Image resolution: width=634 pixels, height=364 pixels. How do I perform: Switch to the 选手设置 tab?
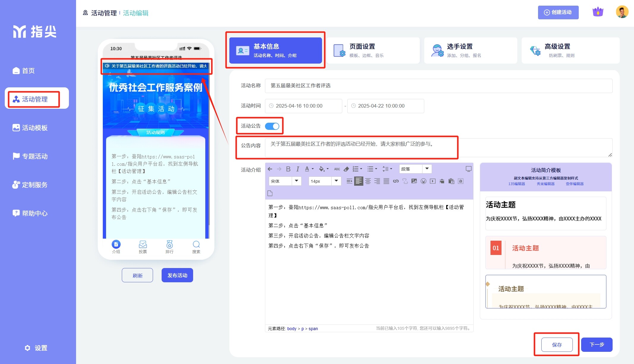tap(471, 50)
